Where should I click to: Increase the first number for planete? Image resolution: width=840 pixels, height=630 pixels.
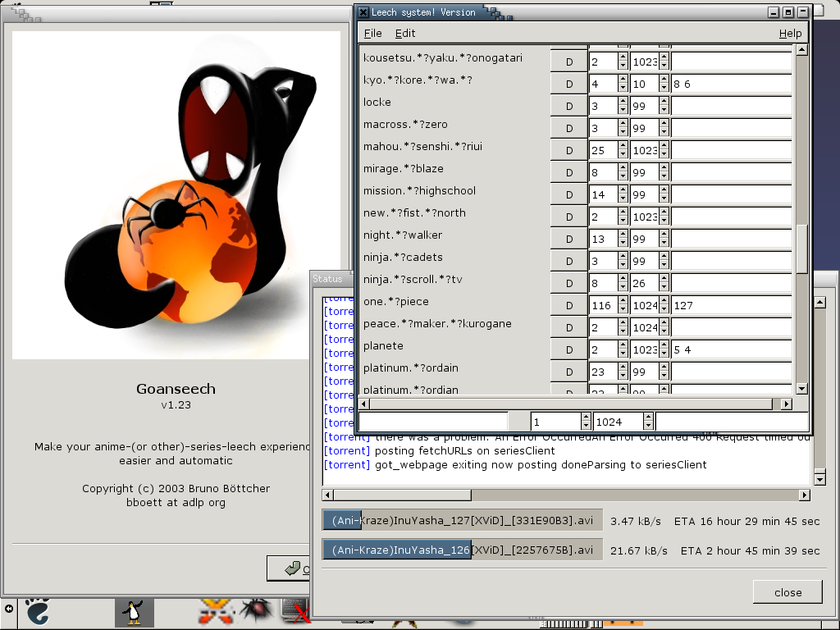[x=623, y=345]
